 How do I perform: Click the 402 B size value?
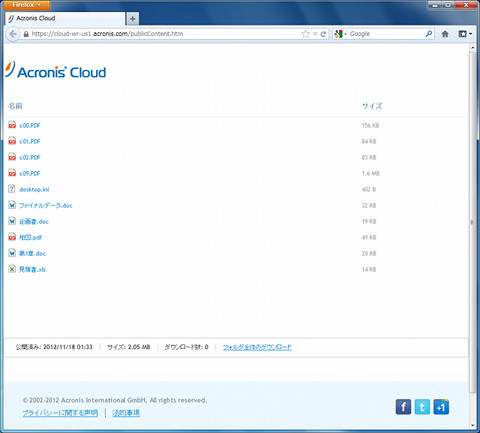[369, 190]
